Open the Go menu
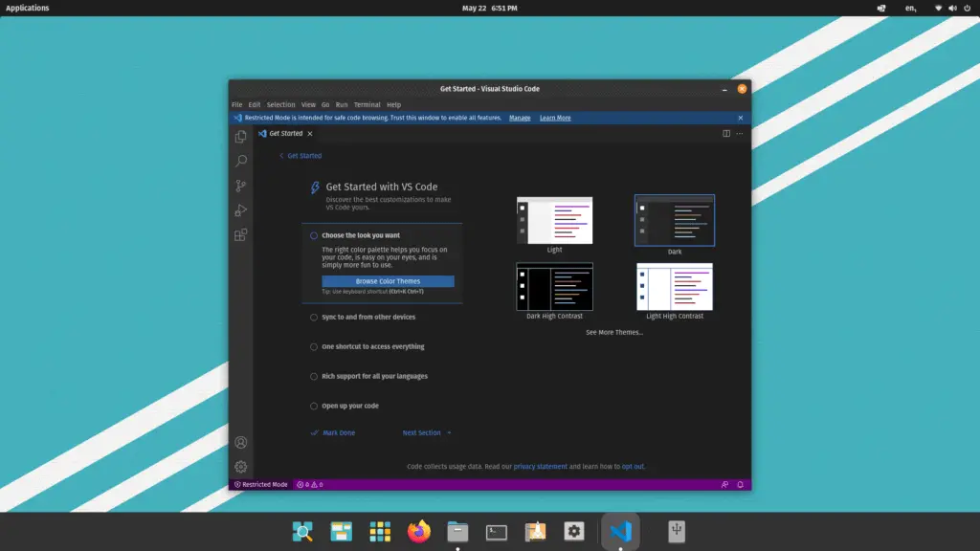This screenshot has height=551, width=980. pos(325,105)
